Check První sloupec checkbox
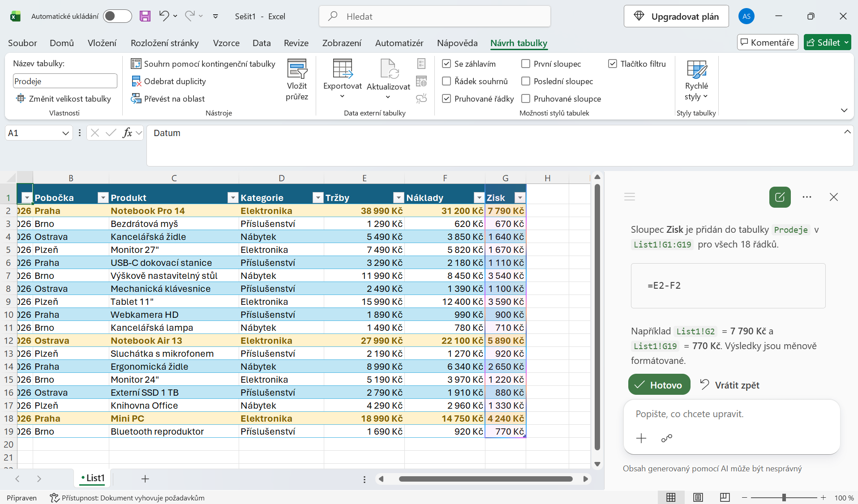Viewport: 858px width, 504px height. point(526,64)
